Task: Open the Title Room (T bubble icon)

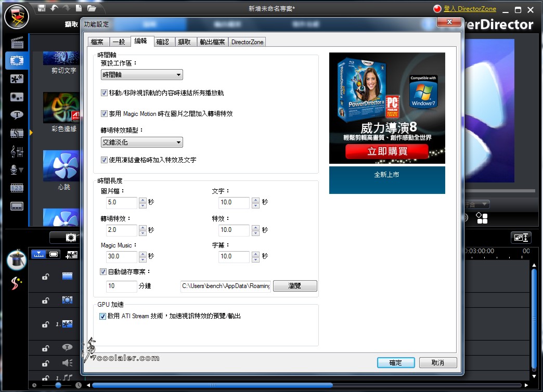Action: click(17, 114)
